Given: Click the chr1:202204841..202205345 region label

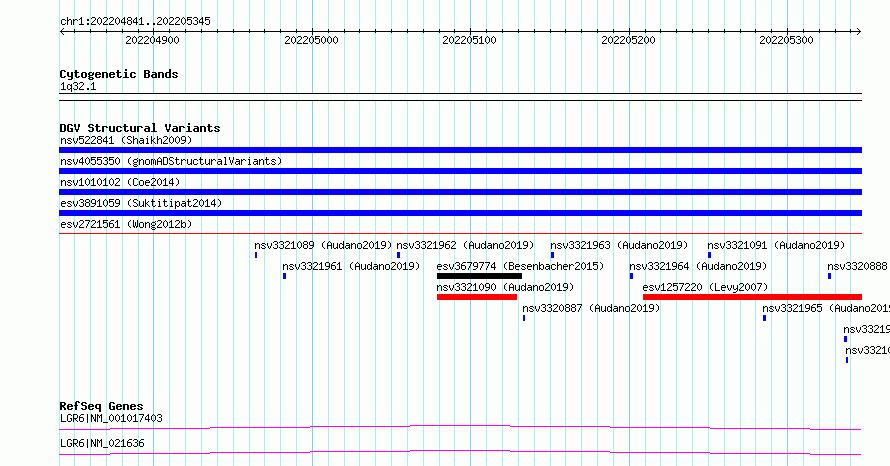Looking at the screenshot, I should tap(135, 21).
